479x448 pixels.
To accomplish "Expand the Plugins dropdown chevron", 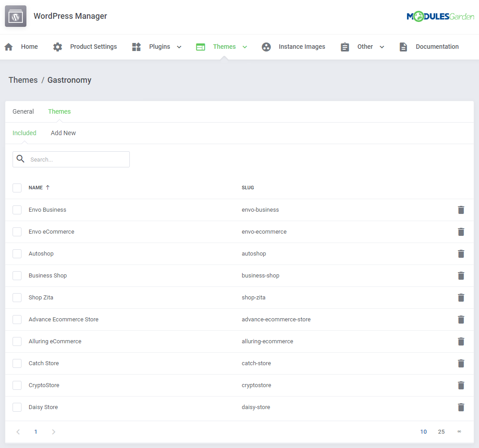I will click(x=180, y=47).
